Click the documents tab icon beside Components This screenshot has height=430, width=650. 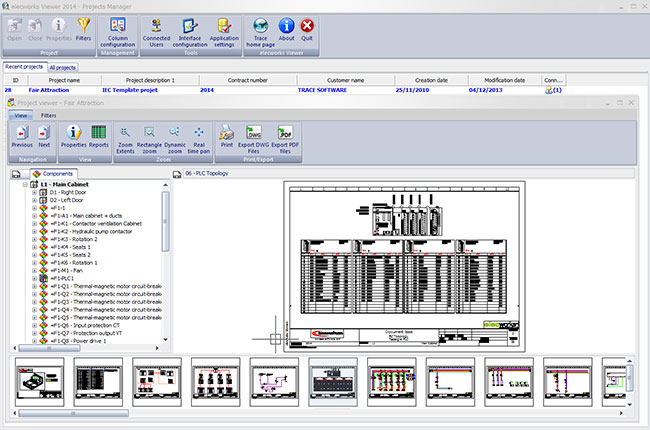tap(16, 174)
